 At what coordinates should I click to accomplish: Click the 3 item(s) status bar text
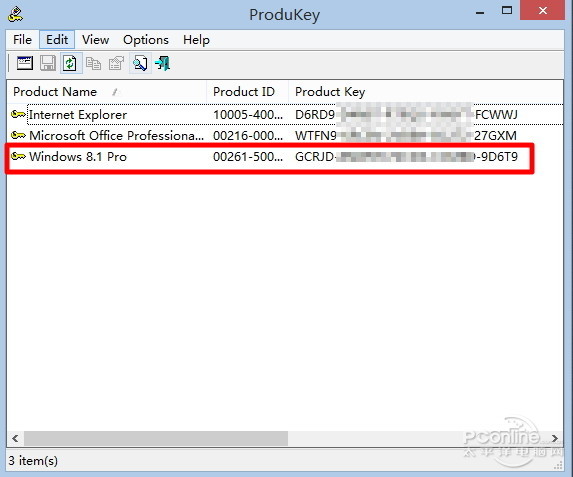click(x=33, y=461)
